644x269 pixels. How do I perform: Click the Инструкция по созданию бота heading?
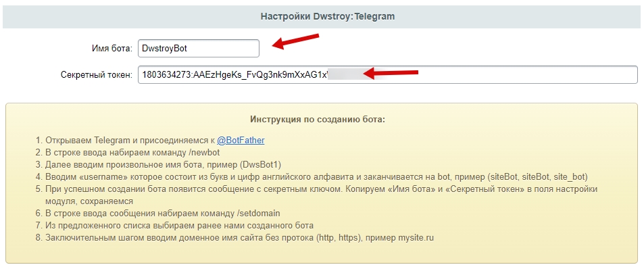pos(318,120)
